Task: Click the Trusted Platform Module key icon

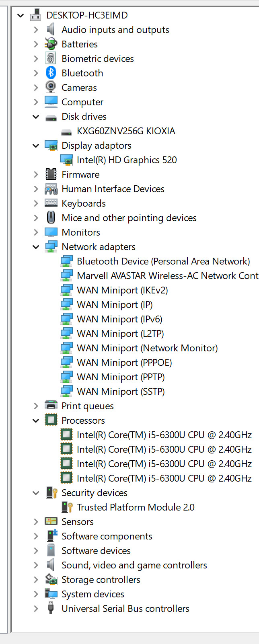Action: pyautogui.click(x=66, y=507)
